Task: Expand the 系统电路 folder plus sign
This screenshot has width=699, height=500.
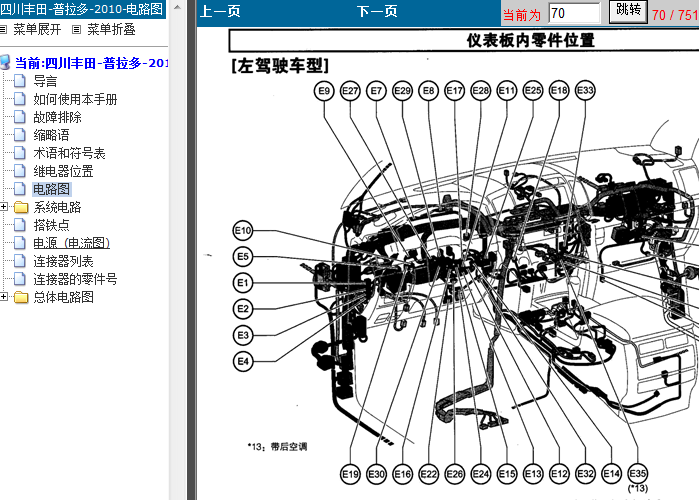Action: 4,207
